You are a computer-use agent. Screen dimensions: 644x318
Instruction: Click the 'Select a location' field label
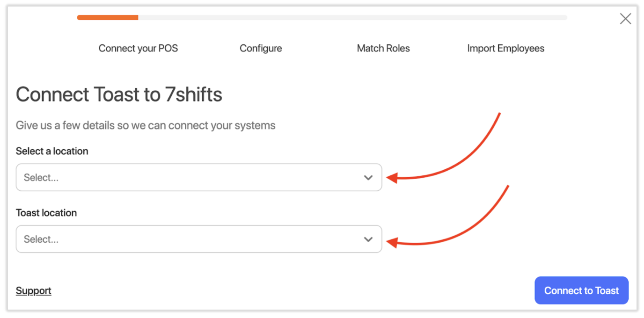(x=52, y=151)
